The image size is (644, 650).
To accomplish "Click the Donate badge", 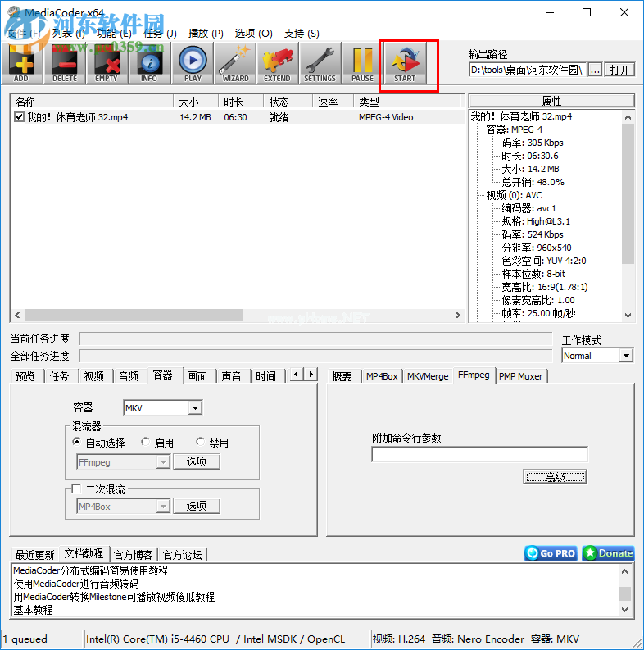I will [x=608, y=553].
